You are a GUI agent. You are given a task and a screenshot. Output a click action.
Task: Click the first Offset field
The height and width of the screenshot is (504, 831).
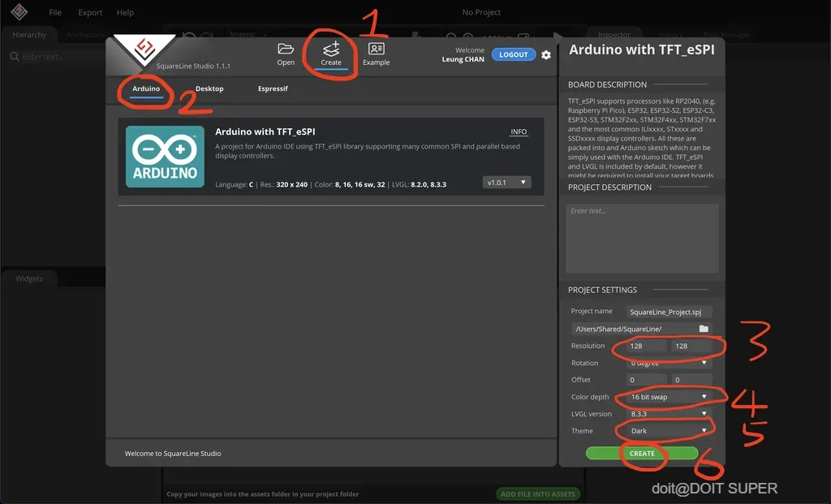(x=646, y=380)
